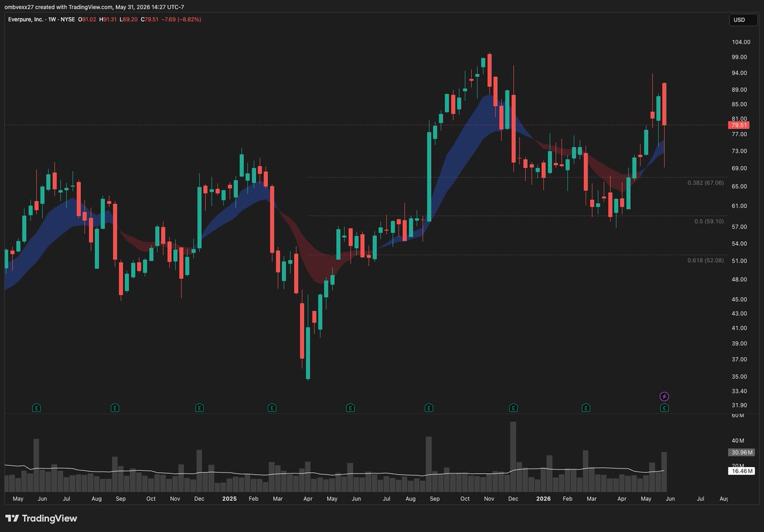Click the earnings E marker for late August 2025
The image size is (764, 532).
[x=428, y=407]
